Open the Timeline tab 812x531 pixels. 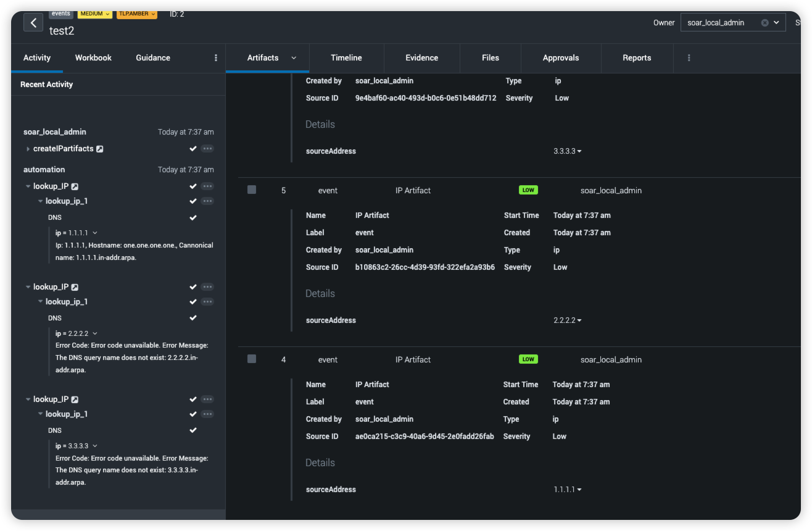[346, 58]
